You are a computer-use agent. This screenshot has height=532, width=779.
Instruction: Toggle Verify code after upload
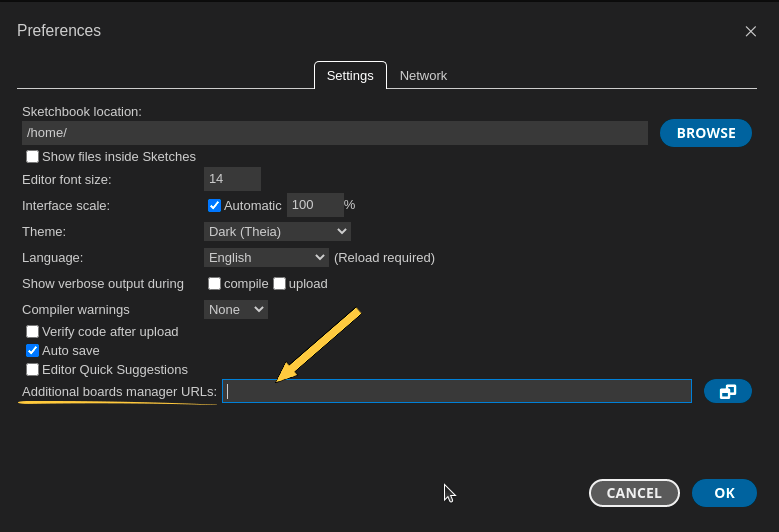(33, 332)
